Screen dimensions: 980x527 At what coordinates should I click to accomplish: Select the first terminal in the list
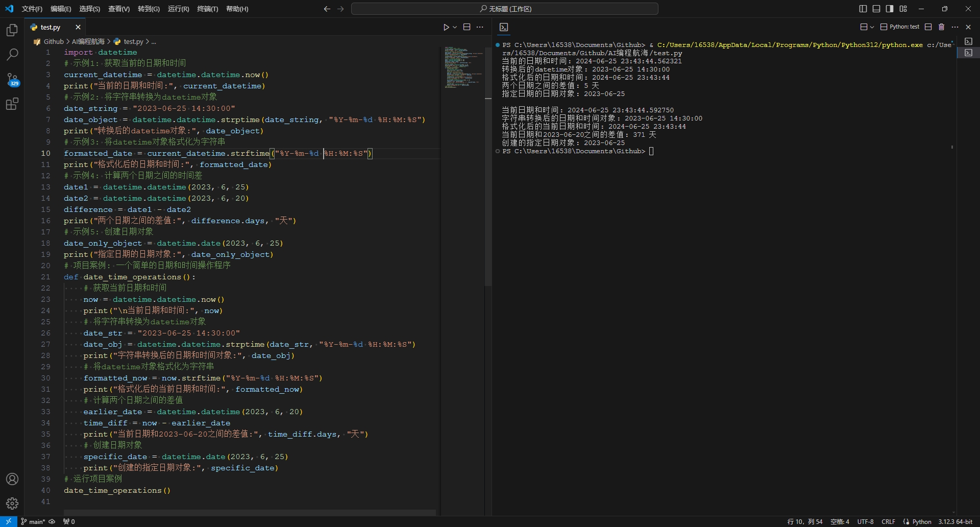pyautogui.click(x=968, y=41)
